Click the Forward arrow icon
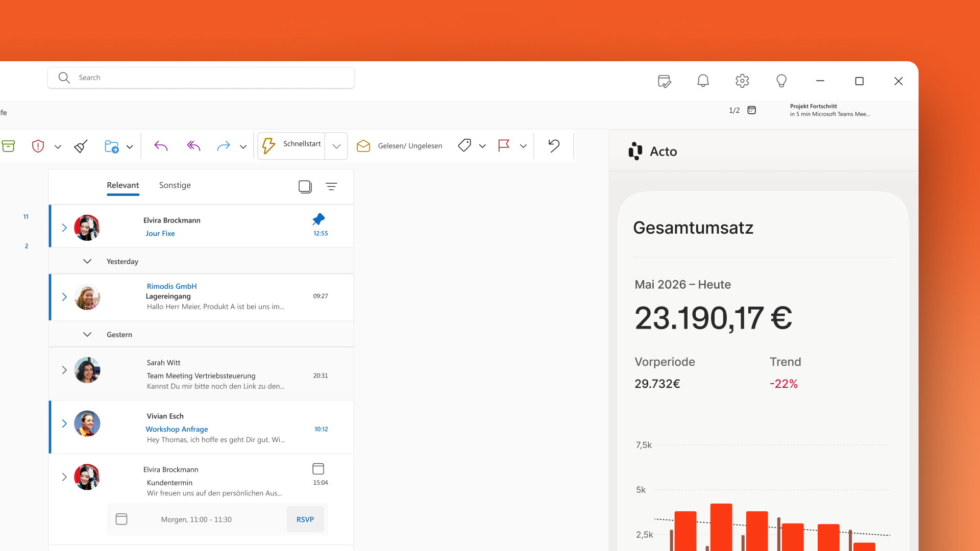This screenshot has width=980, height=551. coord(224,146)
